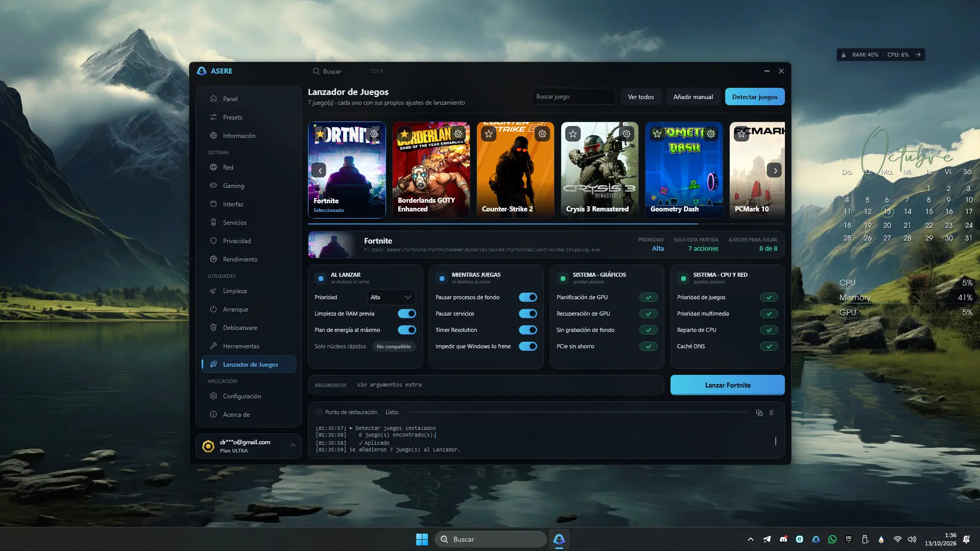
Task: Uncheck Planificación de GPU
Action: point(649,297)
